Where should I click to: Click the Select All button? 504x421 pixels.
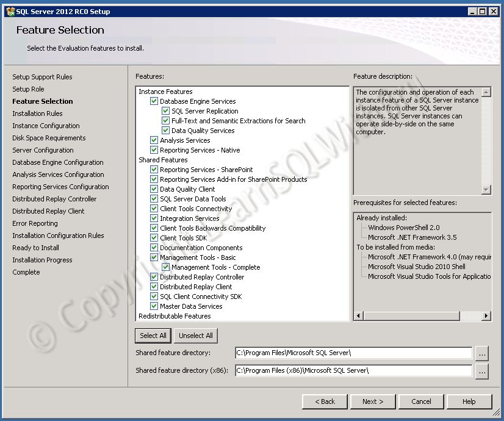click(x=153, y=336)
